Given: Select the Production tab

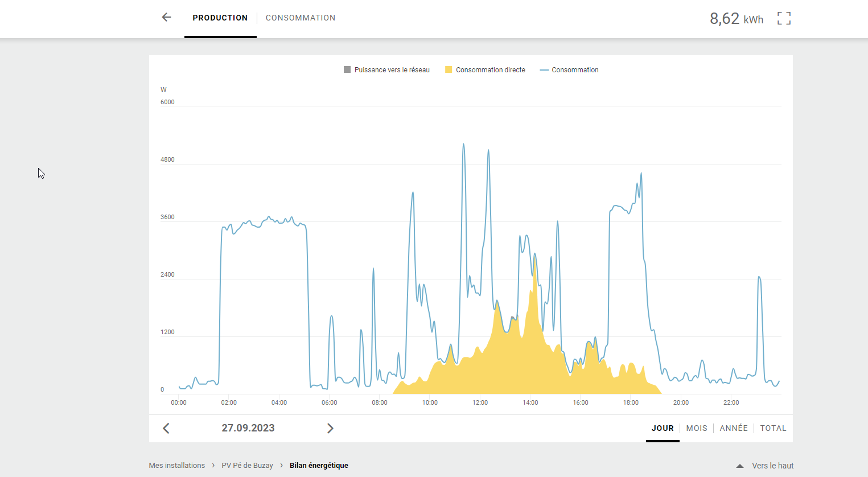Looking at the screenshot, I should (x=220, y=18).
